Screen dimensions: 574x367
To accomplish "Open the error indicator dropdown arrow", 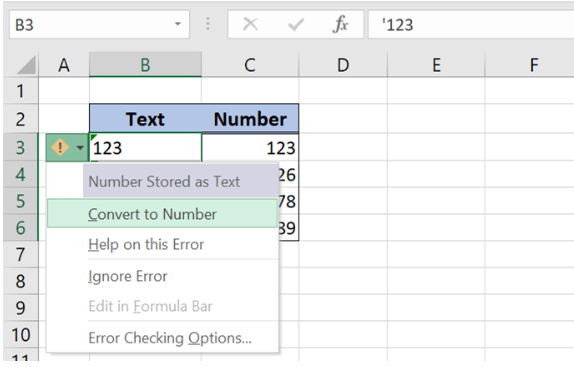I will tap(80, 148).
